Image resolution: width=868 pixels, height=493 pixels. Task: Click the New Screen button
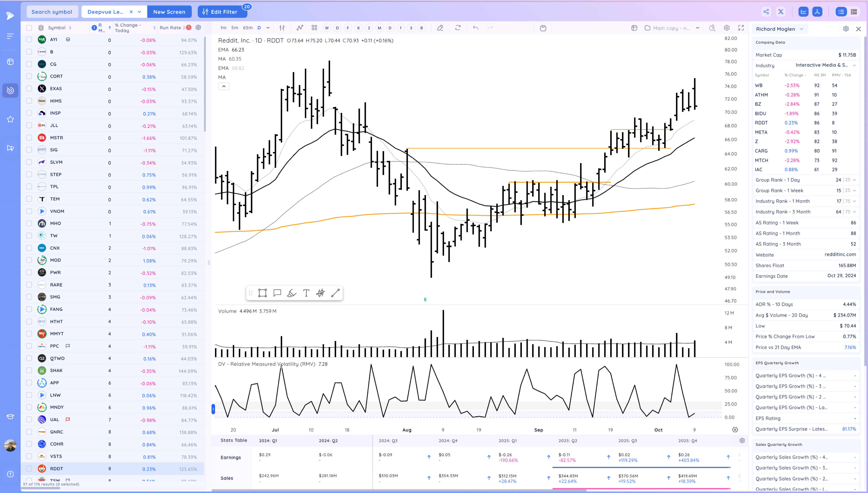(169, 12)
